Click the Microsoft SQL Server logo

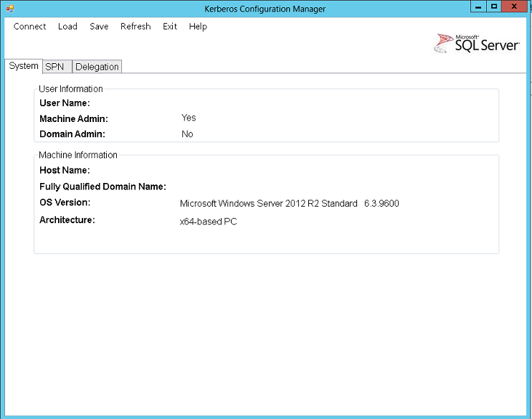(477, 43)
